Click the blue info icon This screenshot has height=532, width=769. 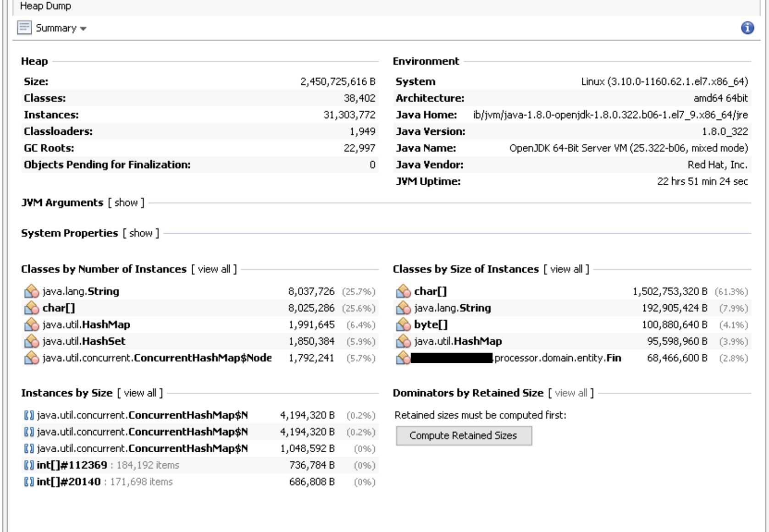[747, 28]
